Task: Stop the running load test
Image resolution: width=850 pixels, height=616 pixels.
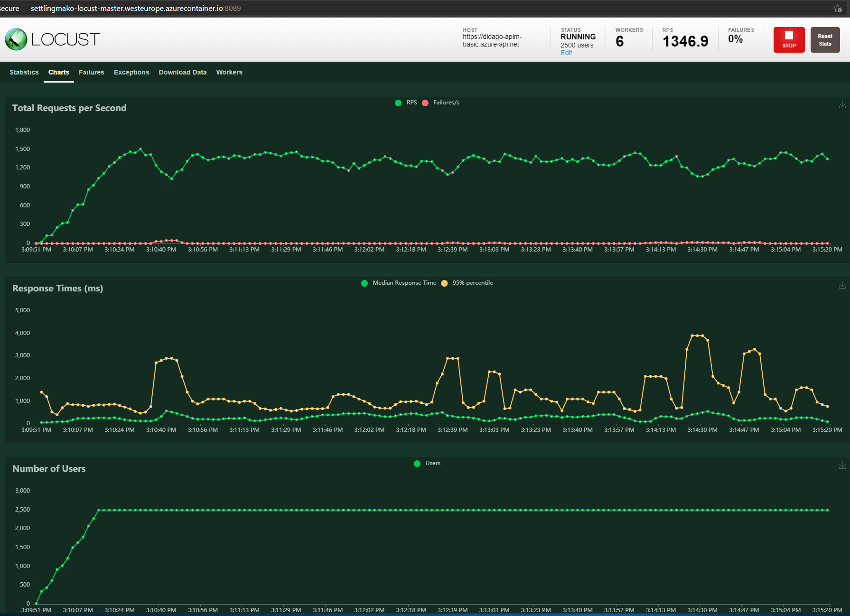Action: [789, 40]
